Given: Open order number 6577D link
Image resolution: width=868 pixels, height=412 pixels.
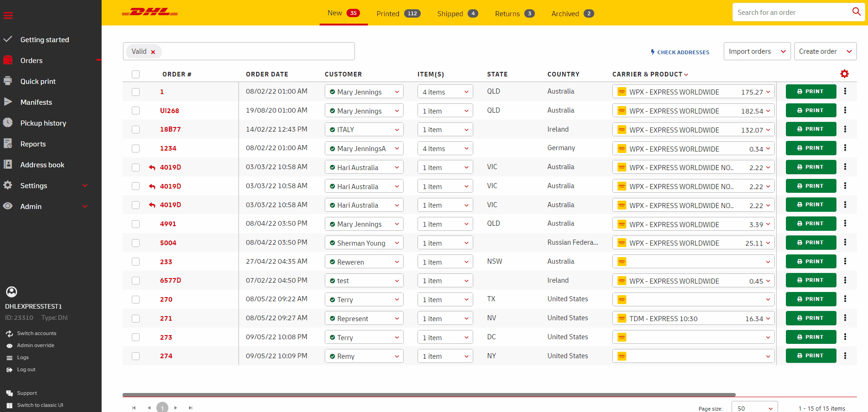Looking at the screenshot, I should coord(170,280).
